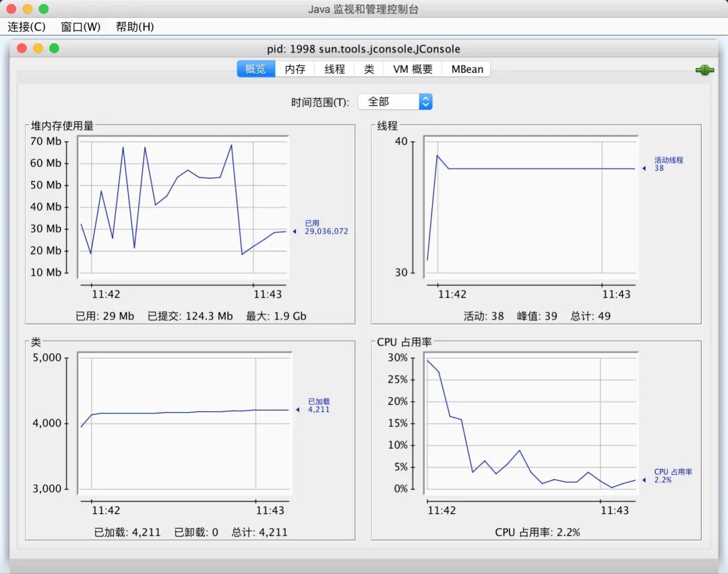Click the window title pid: 1998 sun.tools.jconsole.JConsole

[363, 49]
